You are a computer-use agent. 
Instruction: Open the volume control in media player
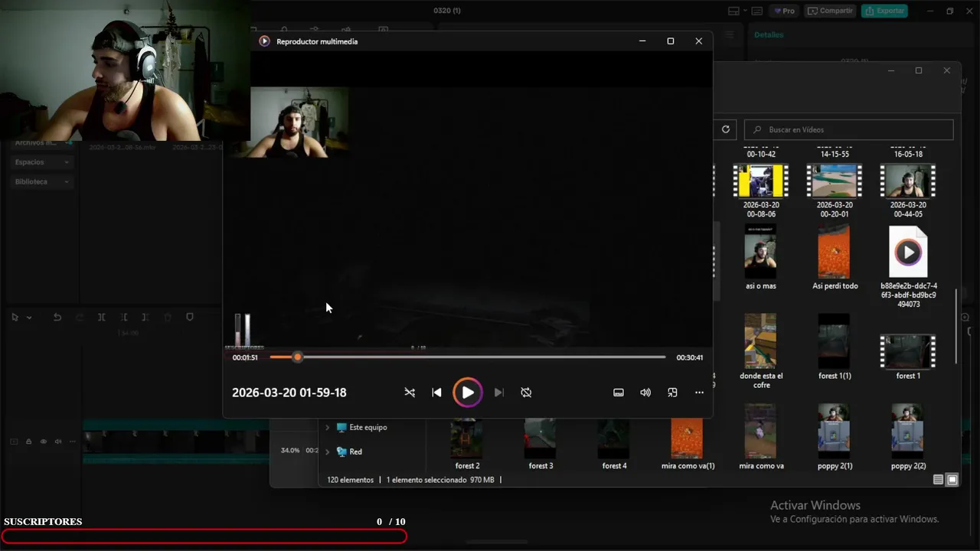(x=645, y=393)
